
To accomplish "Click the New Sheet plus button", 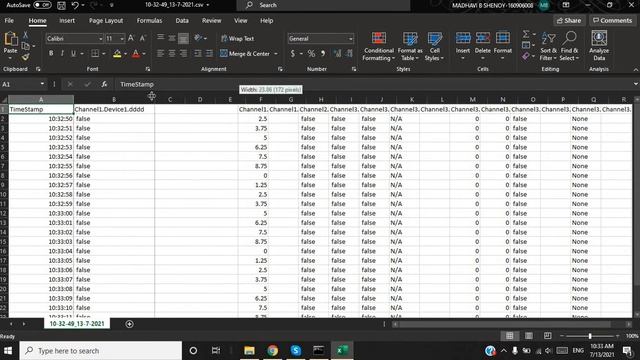I will 129,324.
